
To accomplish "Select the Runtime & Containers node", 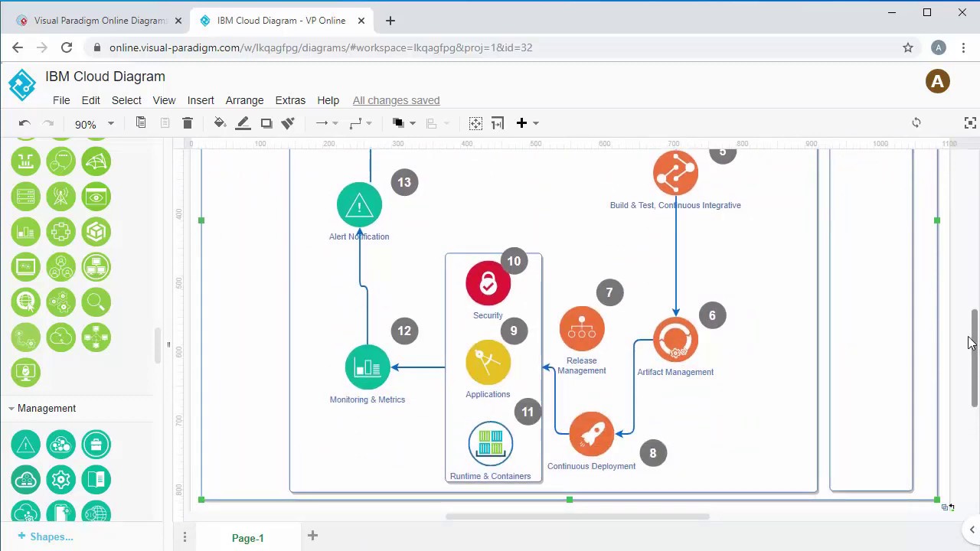I will (490, 444).
